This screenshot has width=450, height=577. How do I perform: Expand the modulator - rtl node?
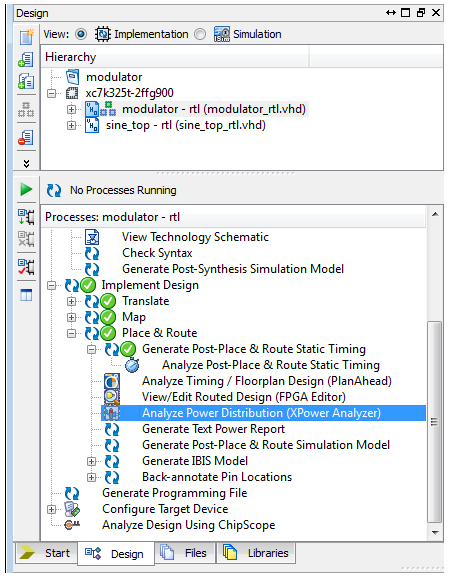point(71,109)
